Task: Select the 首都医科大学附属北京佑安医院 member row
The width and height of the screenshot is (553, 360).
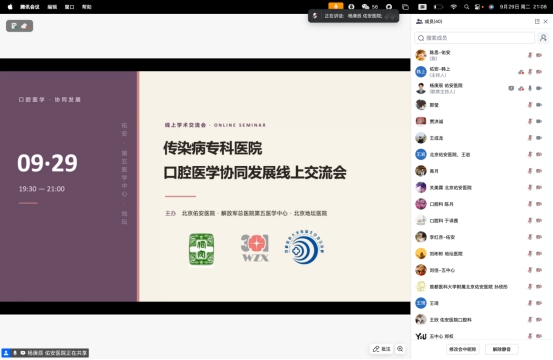Action: [482, 287]
